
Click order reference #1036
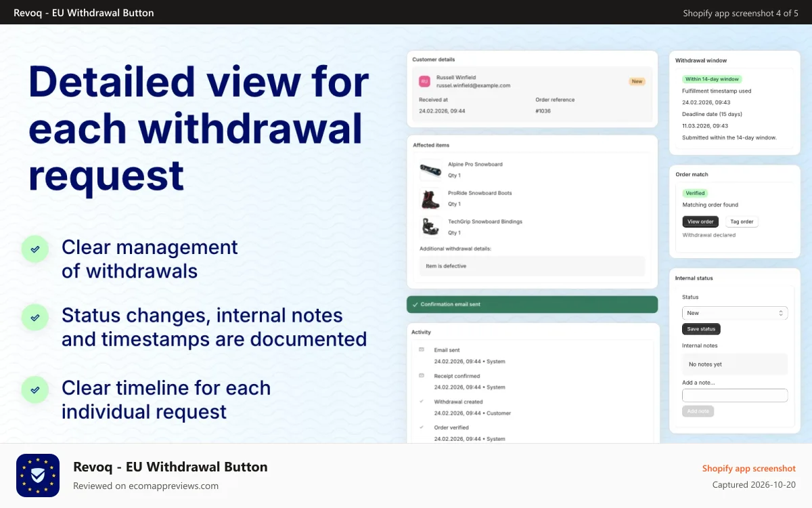tap(543, 111)
